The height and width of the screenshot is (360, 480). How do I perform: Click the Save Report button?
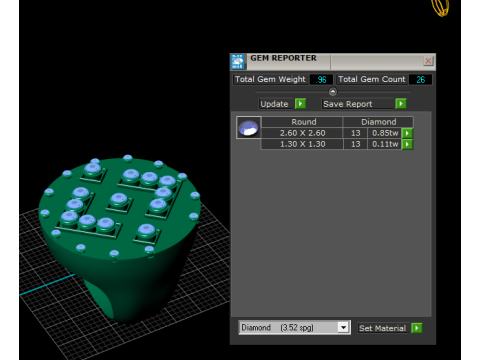358,104
